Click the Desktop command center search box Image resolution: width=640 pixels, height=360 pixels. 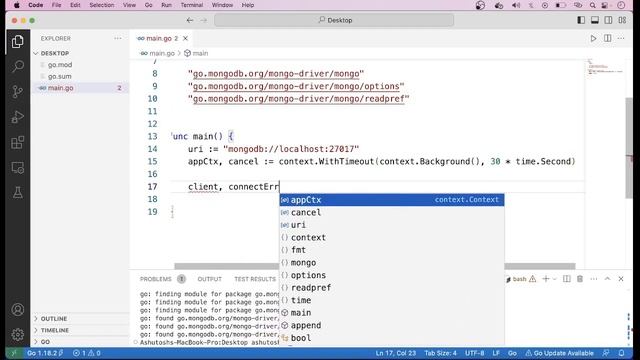click(334, 20)
